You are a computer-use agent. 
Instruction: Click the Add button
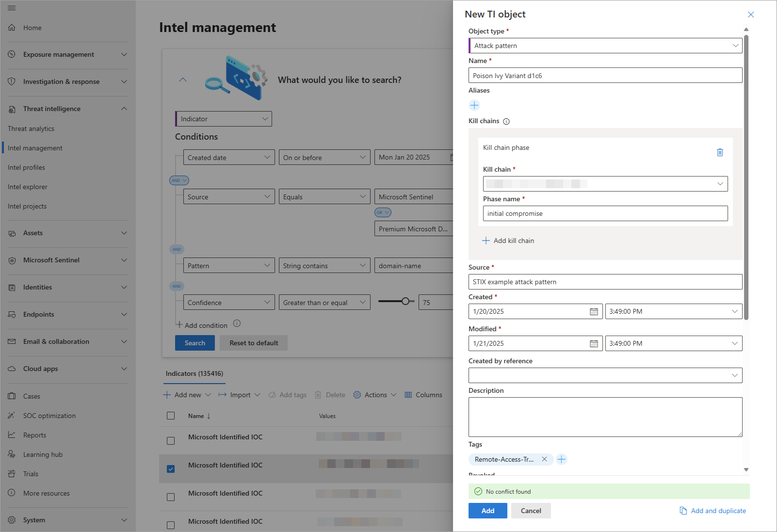(487, 511)
